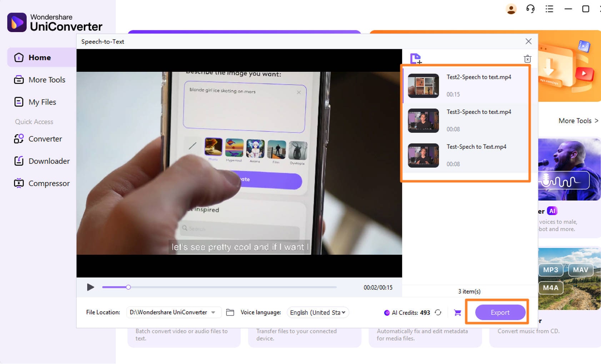
Task: Click the Converter icon in sidebar
Action: tap(19, 139)
